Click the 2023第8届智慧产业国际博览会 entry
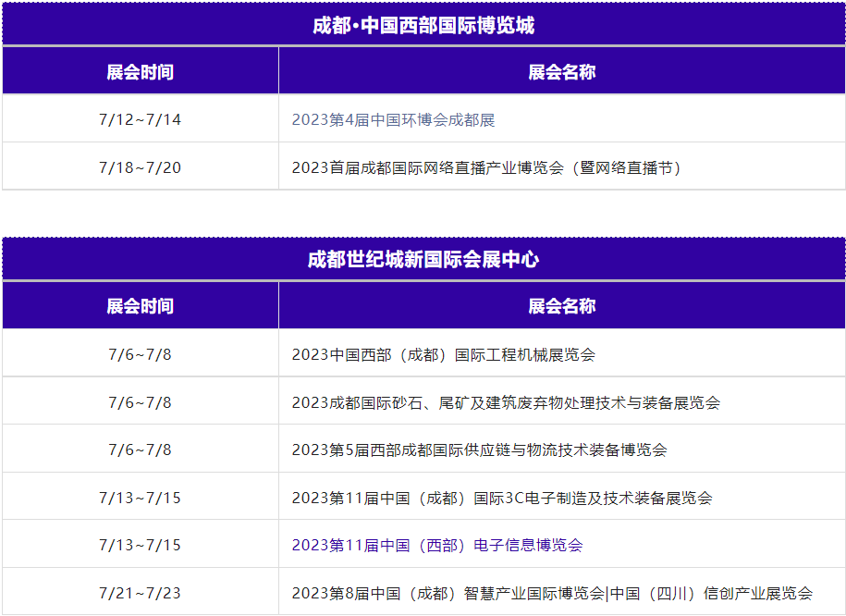 coord(551,593)
